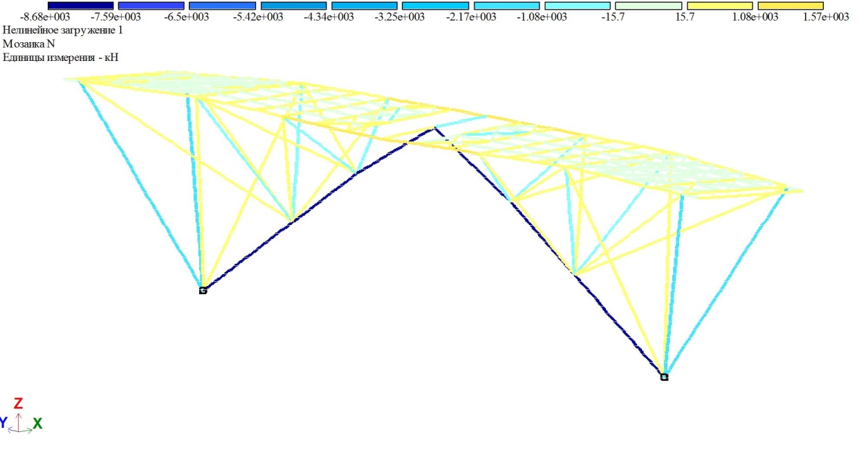Select legend swatch between -7.59e+003 and -6.5e+003
The image size is (868, 450).
point(151,6)
